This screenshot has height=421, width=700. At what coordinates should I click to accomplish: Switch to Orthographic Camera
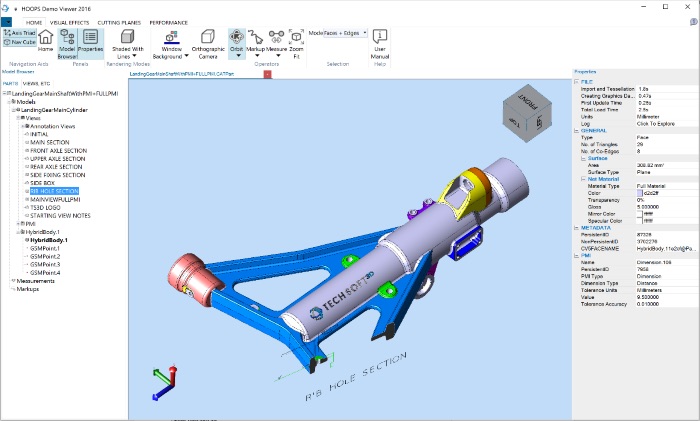[x=208, y=44]
